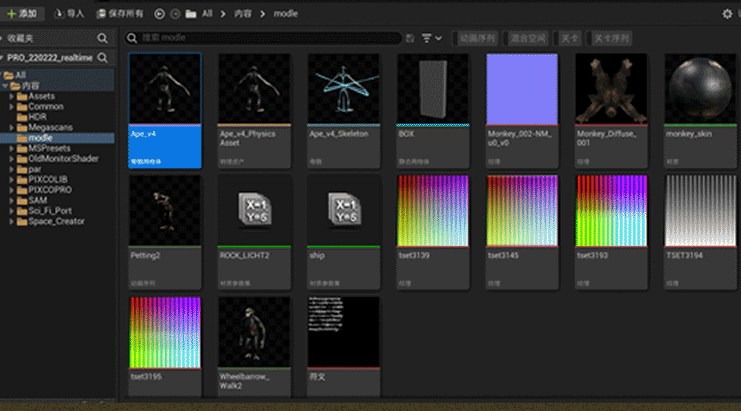Select the tset3139 texture

pyautogui.click(x=433, y=232)
